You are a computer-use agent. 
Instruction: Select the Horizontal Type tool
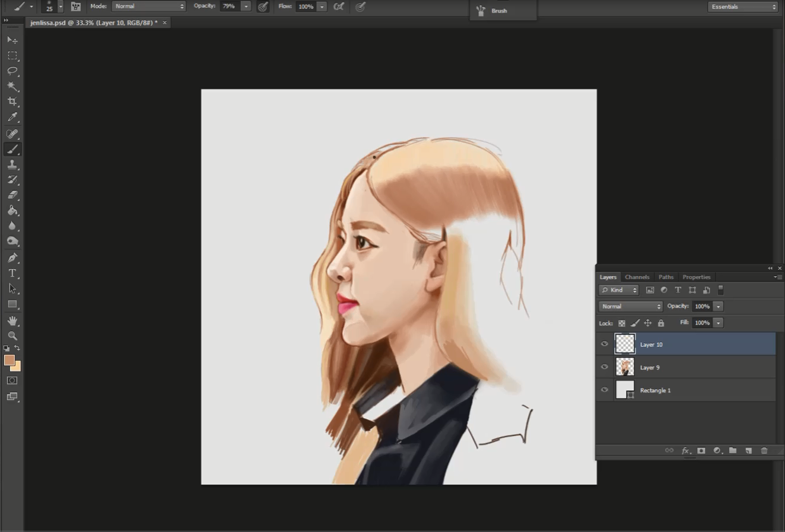(x=12, y=273)
